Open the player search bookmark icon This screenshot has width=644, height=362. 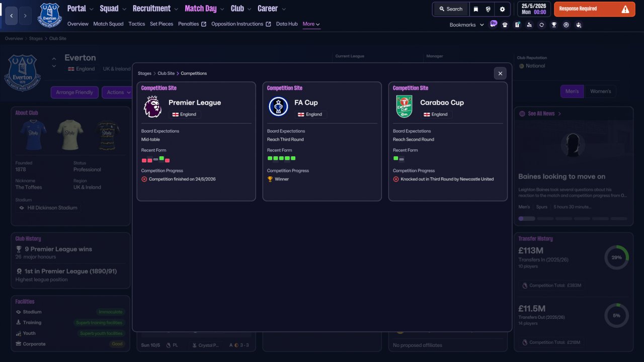(529, 25)
